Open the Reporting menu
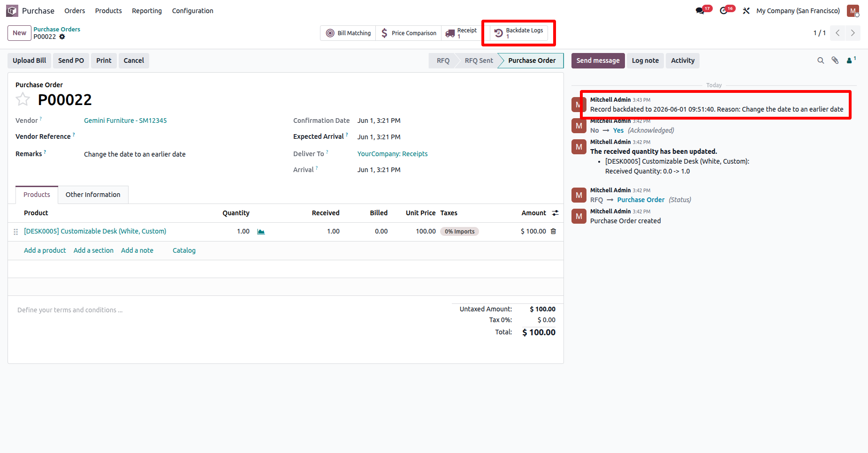 point(147,11)
